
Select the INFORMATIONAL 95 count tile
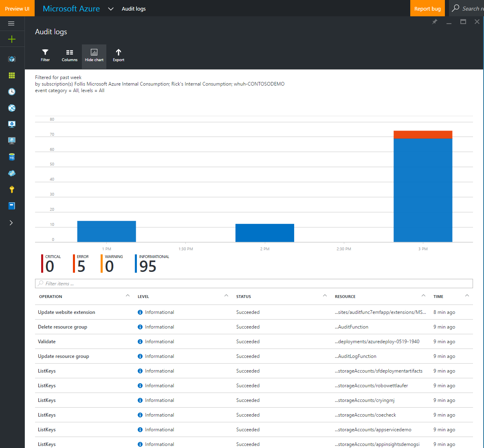152,264
